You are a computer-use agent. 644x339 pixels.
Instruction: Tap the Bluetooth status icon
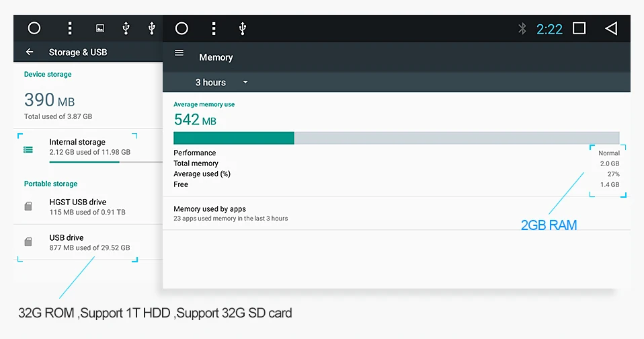click(x=522, y=28)
